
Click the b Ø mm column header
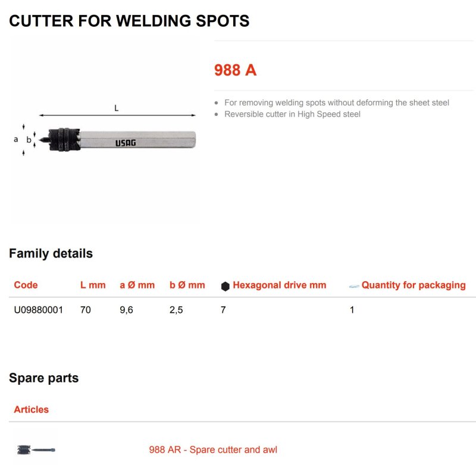(x=187, y=285)
